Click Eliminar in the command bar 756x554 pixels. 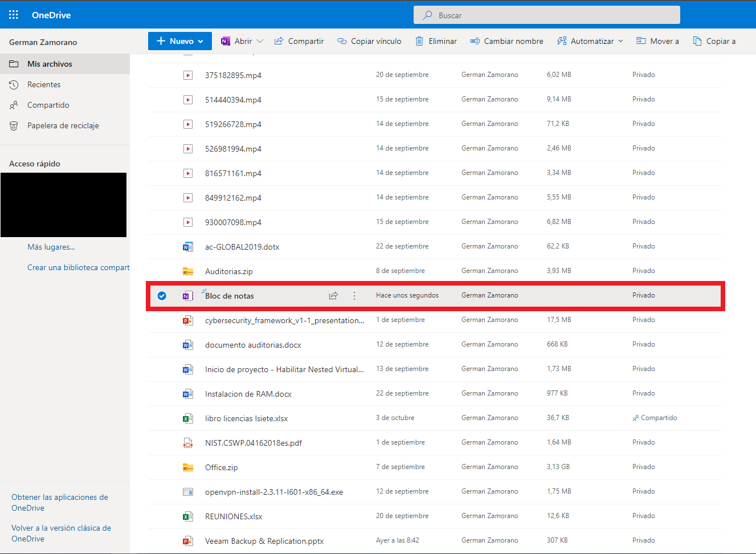point(436,41)
